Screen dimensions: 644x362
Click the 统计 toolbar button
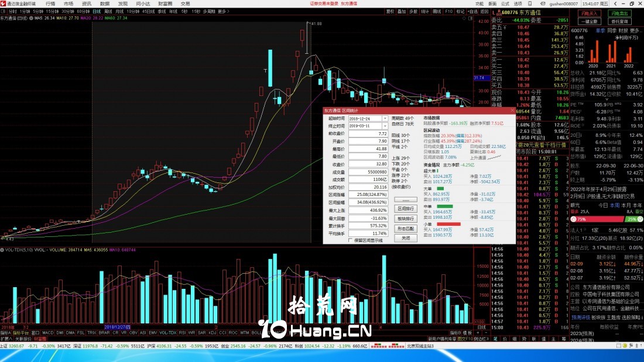pyautogui.click(x=425, y=12)
